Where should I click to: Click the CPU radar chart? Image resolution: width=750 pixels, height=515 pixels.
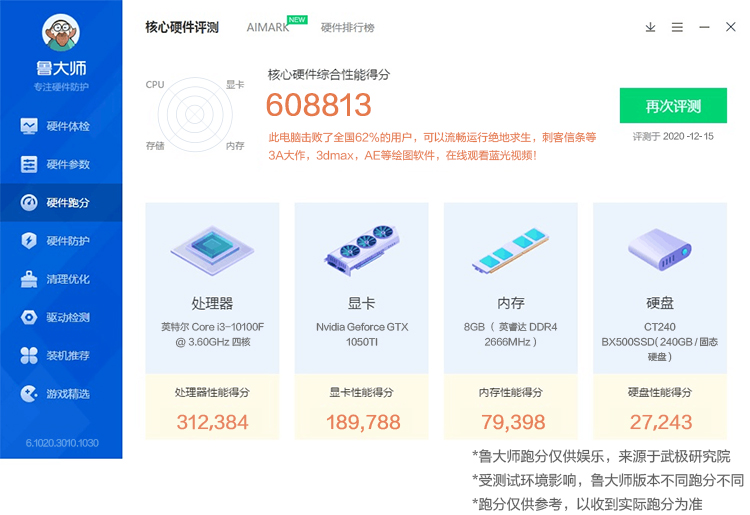[195, 114]
